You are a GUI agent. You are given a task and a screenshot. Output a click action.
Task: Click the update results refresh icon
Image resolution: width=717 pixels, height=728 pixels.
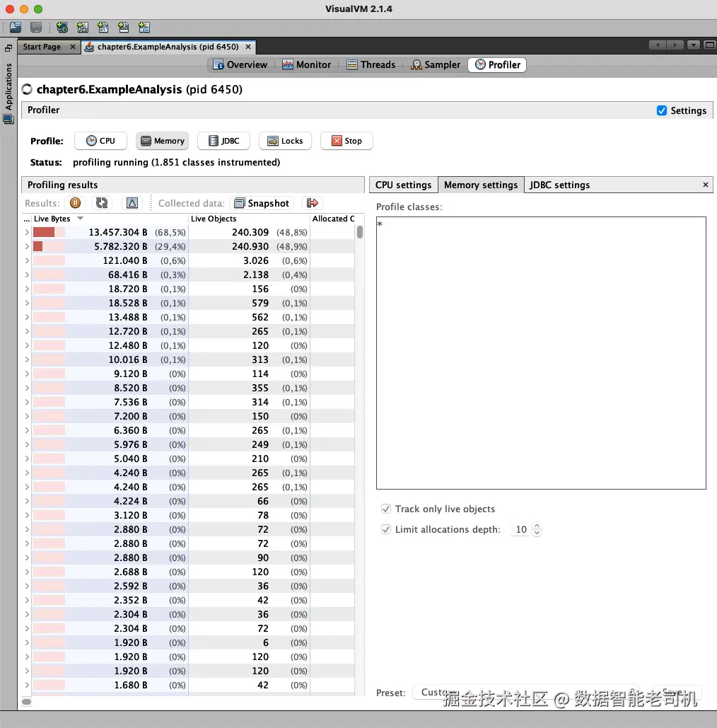click(102, 203)
